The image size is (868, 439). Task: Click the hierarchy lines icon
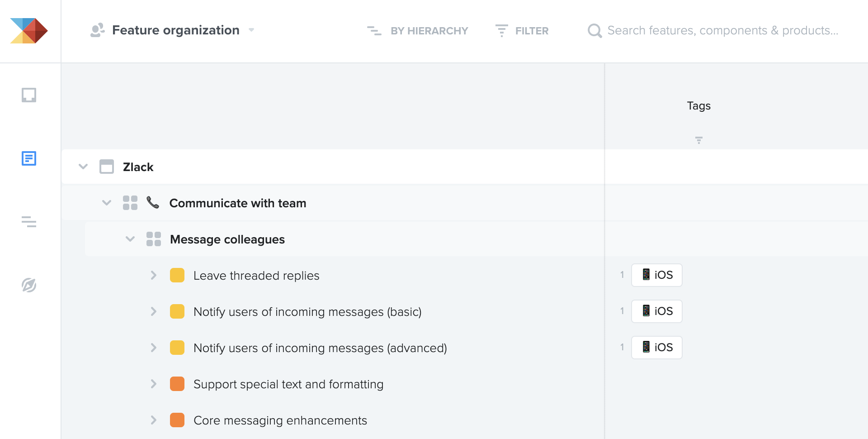(374, 31)
